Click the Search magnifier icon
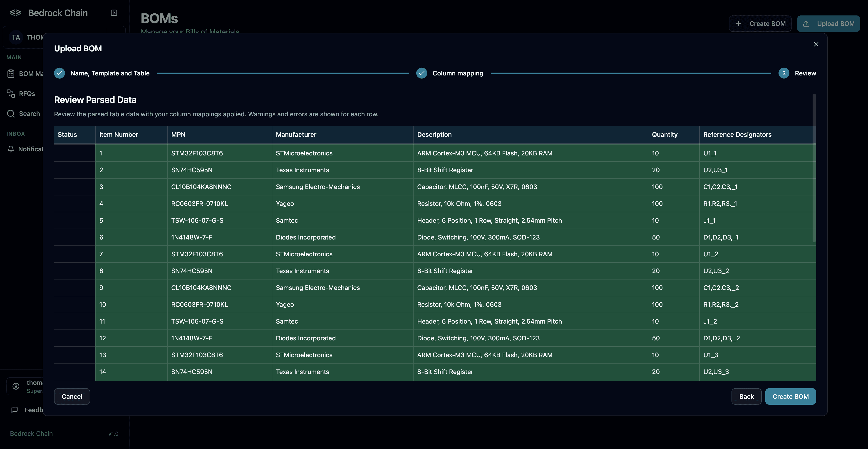This screenshot has width=868, height=449. [x=11, y=114]
